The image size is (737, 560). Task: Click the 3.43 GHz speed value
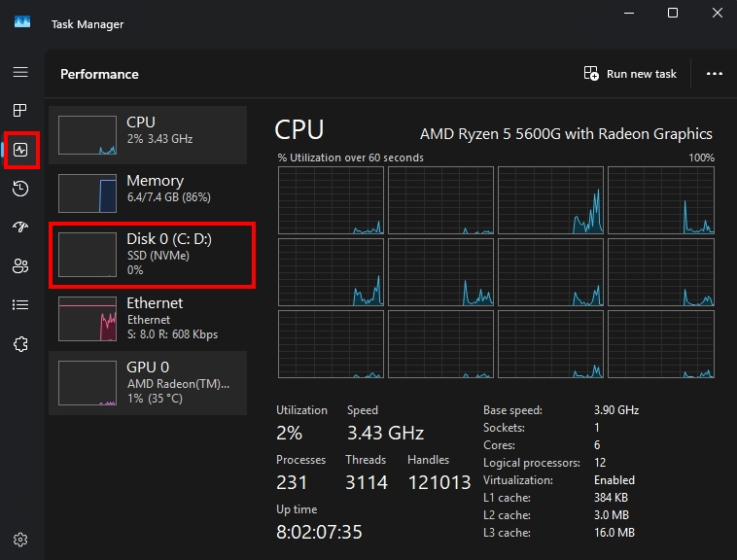click(x=385, y=433)
